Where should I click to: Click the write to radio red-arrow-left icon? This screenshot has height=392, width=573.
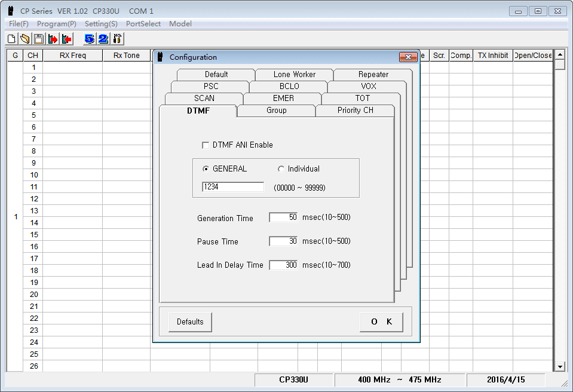66,39
